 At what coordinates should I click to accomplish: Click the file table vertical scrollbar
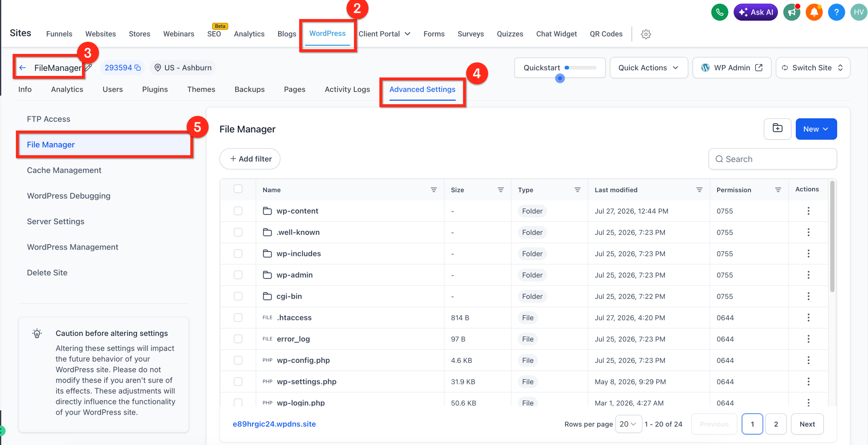(x=832, y=236)
